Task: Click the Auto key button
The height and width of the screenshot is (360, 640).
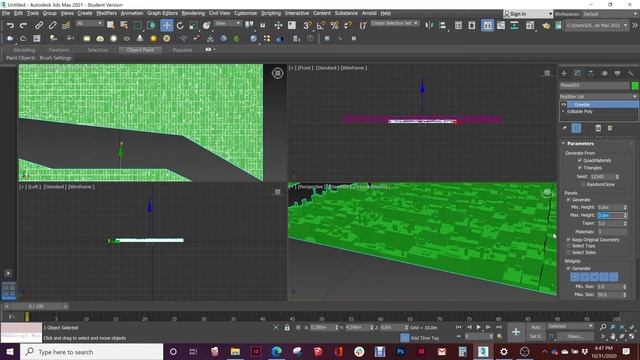Action: (536, 327)
